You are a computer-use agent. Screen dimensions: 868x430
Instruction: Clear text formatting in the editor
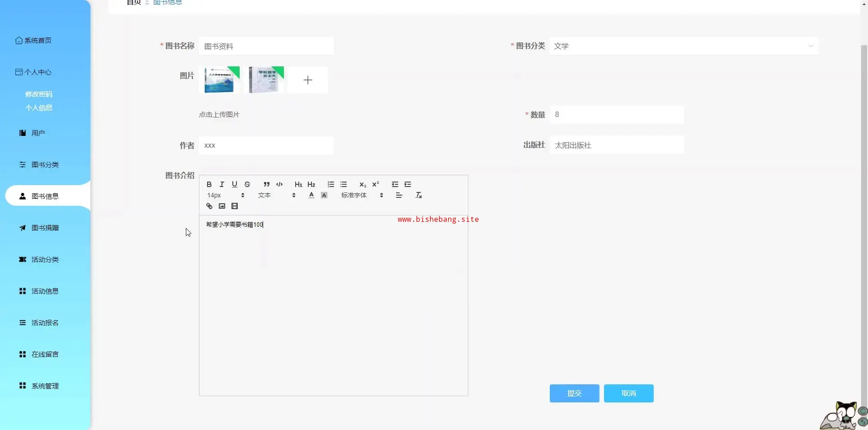coord(419,195)
